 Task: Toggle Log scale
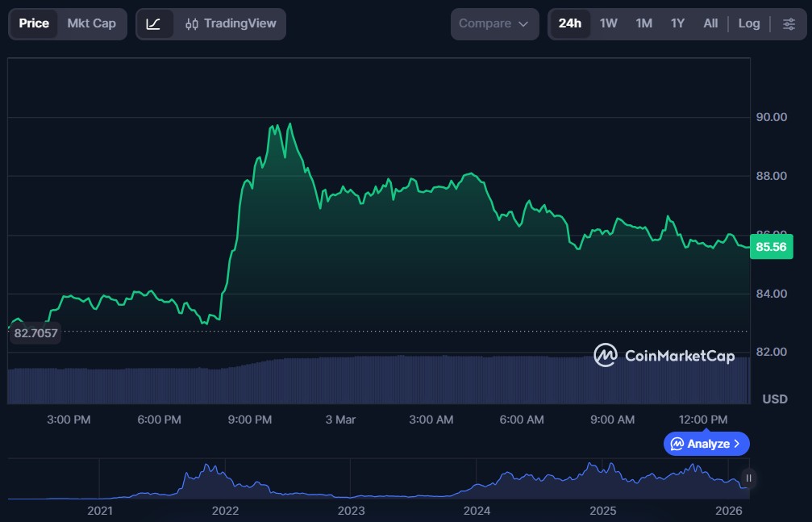click(x=748, y=23)
